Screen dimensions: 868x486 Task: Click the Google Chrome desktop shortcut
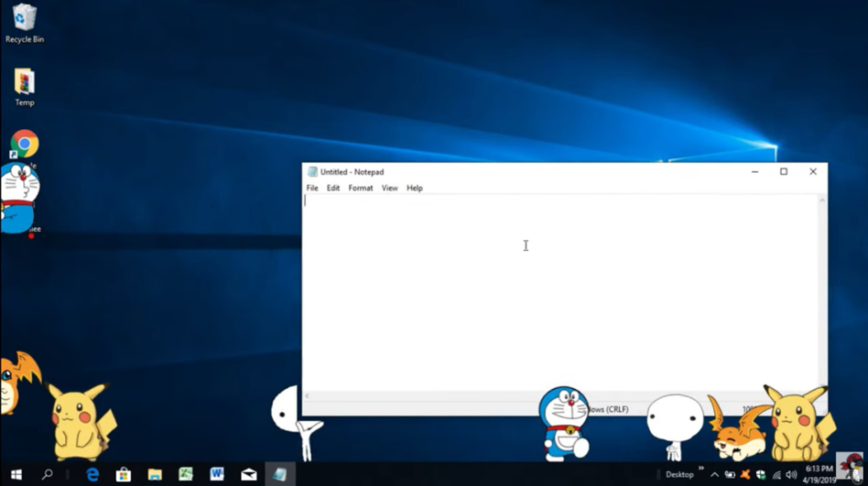(x=24, y=144)
